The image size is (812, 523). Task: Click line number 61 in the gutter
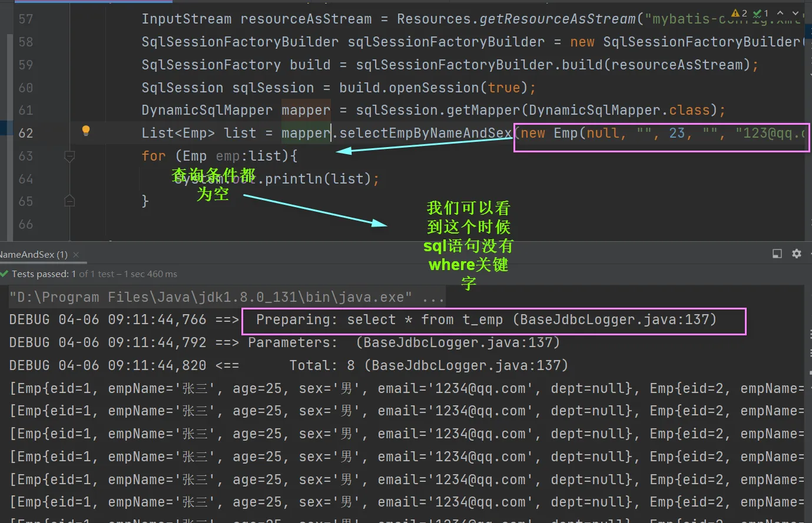pos(26,110)
